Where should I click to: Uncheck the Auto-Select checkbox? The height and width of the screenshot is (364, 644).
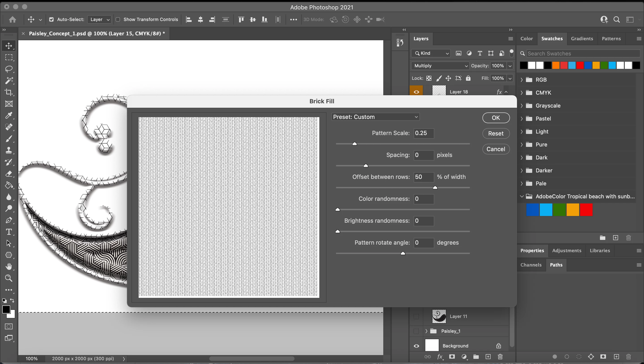click(51, 19)
